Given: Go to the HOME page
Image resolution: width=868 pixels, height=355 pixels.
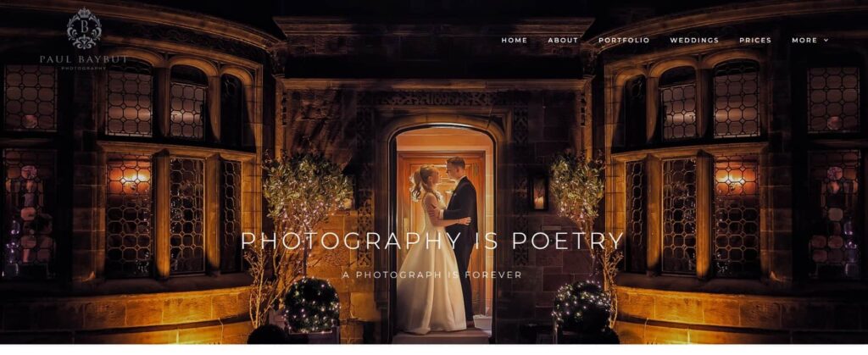Looking at the screenshot, I should pyautogui.click(x=515, y=41).
